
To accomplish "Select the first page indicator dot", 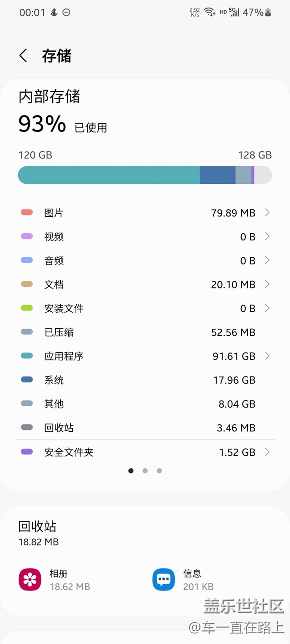I will pos(131,471).
